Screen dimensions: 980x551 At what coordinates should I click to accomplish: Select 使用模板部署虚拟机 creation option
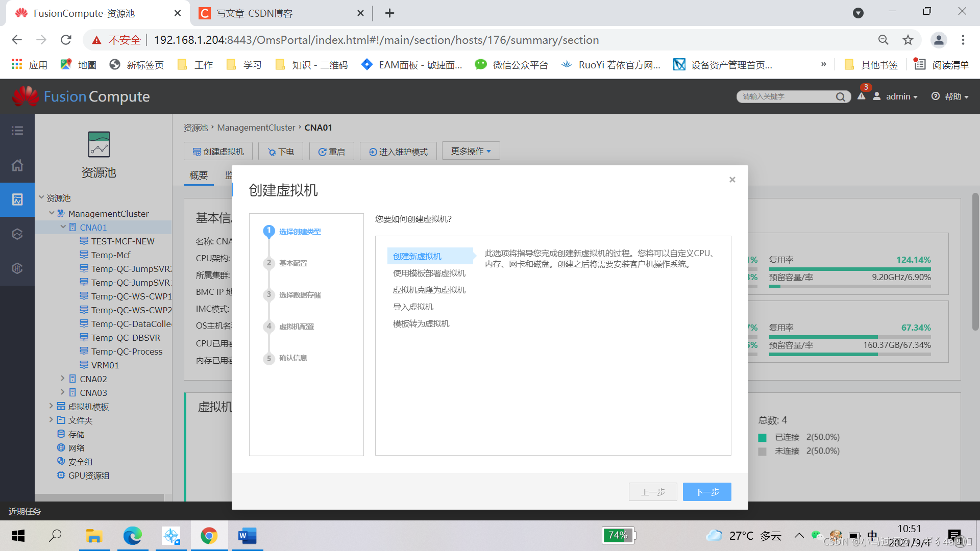point(429,273)
